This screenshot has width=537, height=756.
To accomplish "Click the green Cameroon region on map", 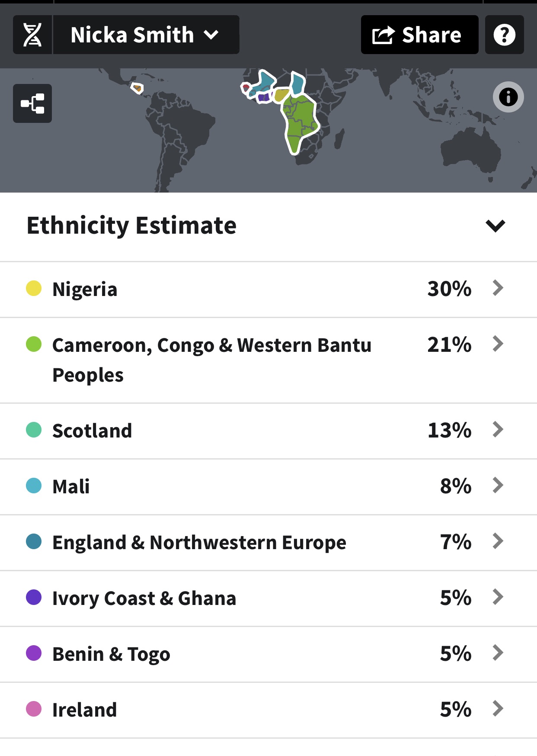I will point(300,121).
